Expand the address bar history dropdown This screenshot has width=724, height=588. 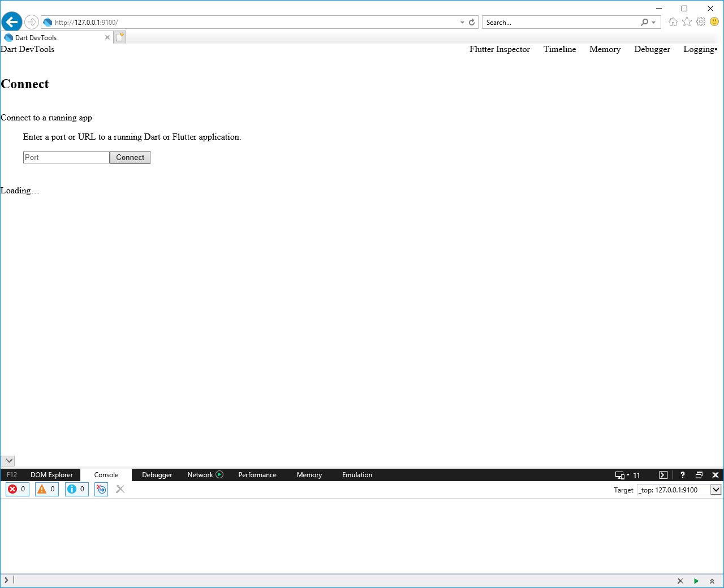pyautogui.click(x=462, y=22)
